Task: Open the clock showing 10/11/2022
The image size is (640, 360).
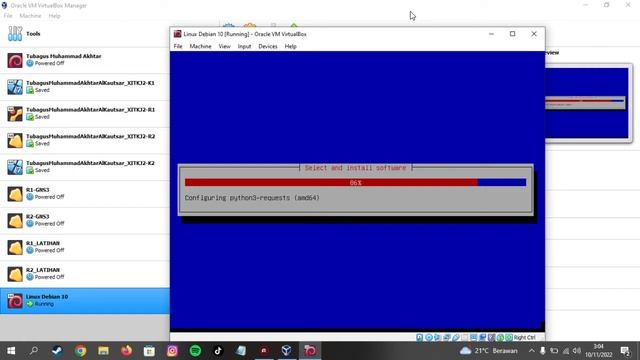Action: tap(598, 351)
